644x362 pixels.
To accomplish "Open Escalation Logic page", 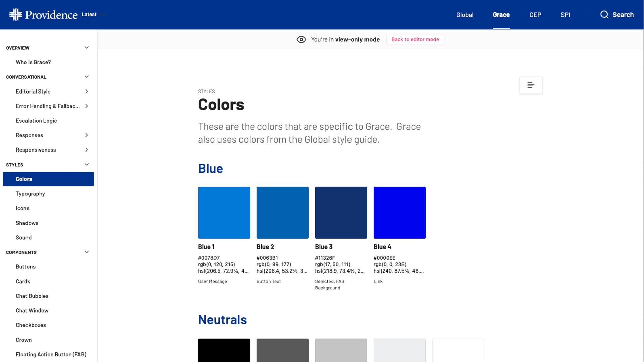I will click(x=36, y=121).
